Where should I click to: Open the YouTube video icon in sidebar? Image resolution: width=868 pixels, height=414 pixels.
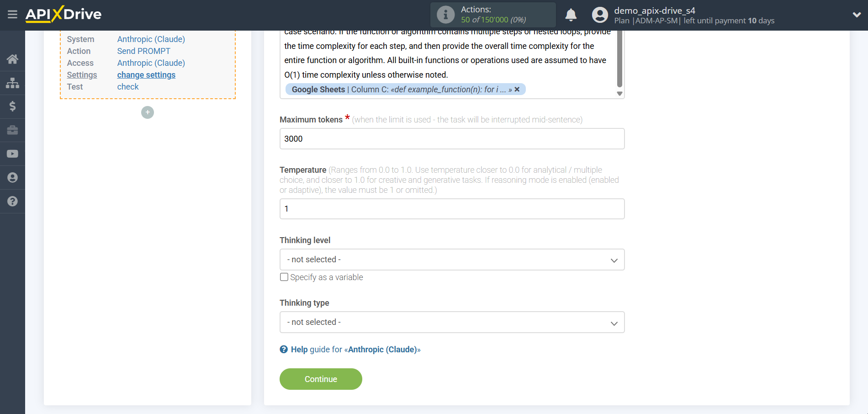coord(12,154)
